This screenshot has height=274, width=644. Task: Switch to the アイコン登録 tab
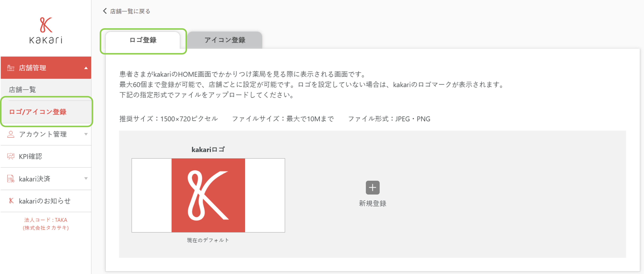click(x=225, y=40)
